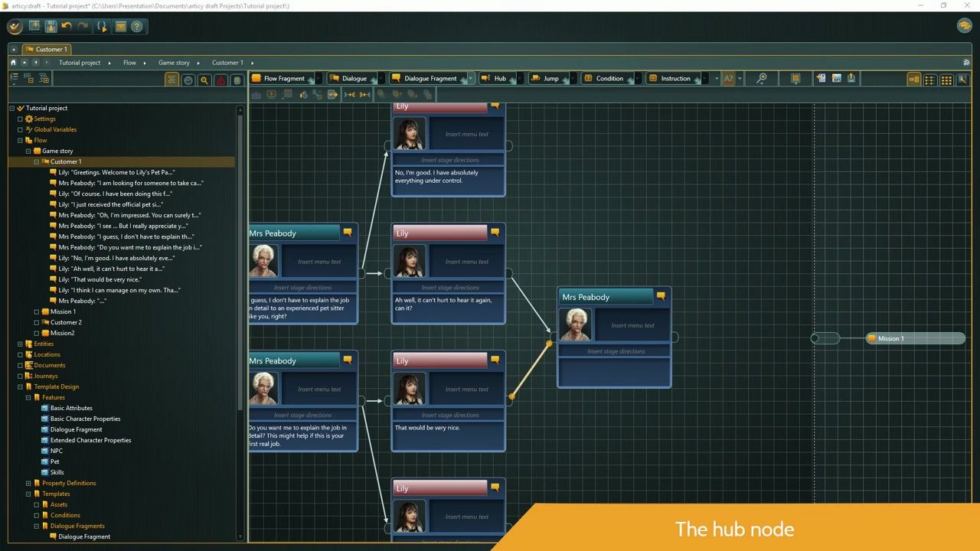Collapse the Template Design tree node

pos(20,386)
